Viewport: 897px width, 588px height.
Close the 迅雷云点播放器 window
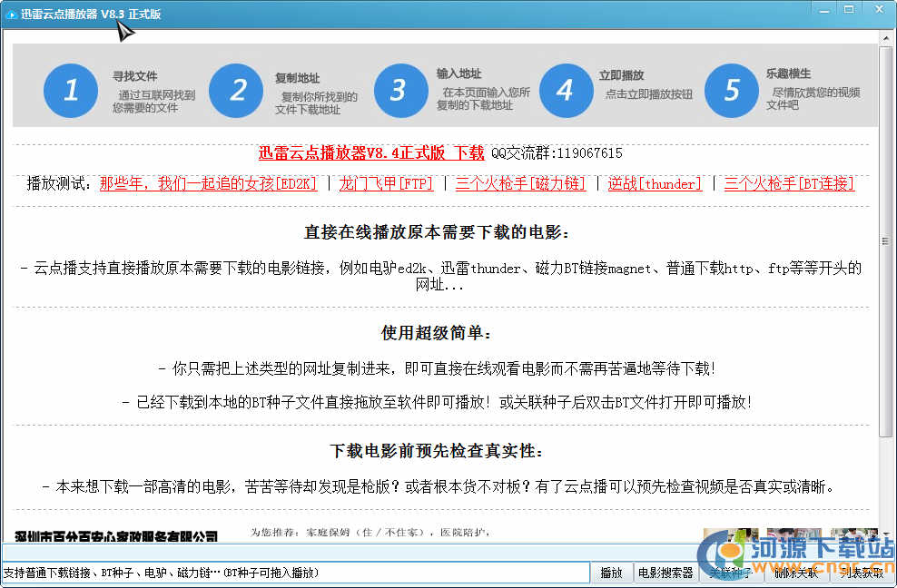(879, 10)
